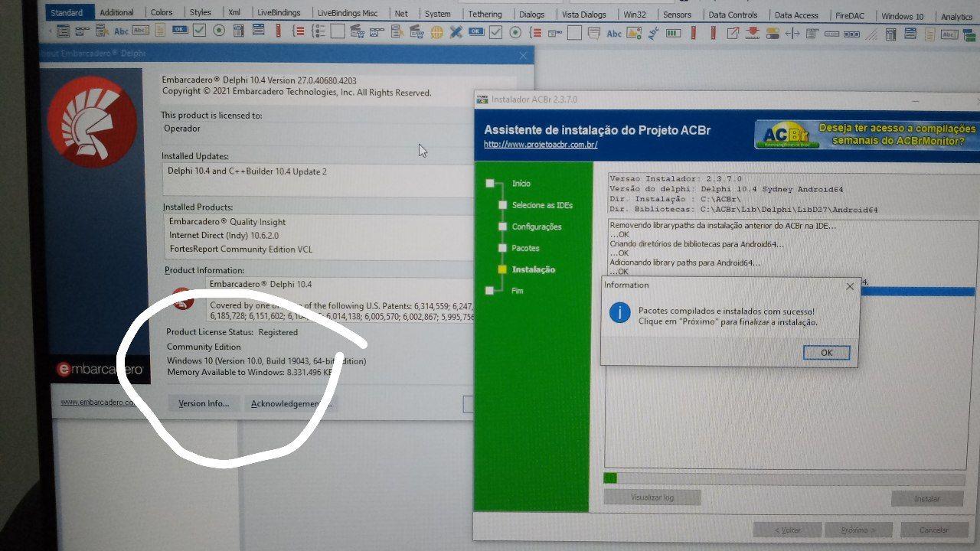This screenshot has height=551, width=980.
Task: Click the Acknowledgements button in About dialog
Action: 290,404
